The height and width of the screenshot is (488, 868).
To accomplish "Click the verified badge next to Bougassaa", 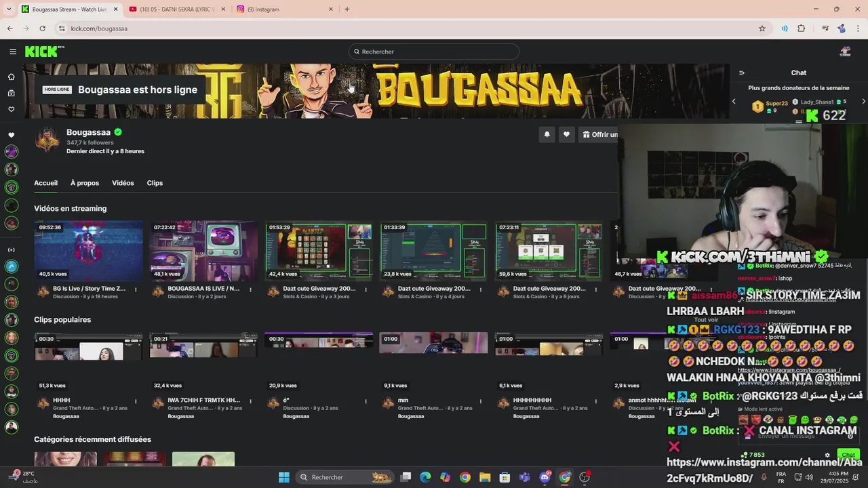I will (118, 132).
